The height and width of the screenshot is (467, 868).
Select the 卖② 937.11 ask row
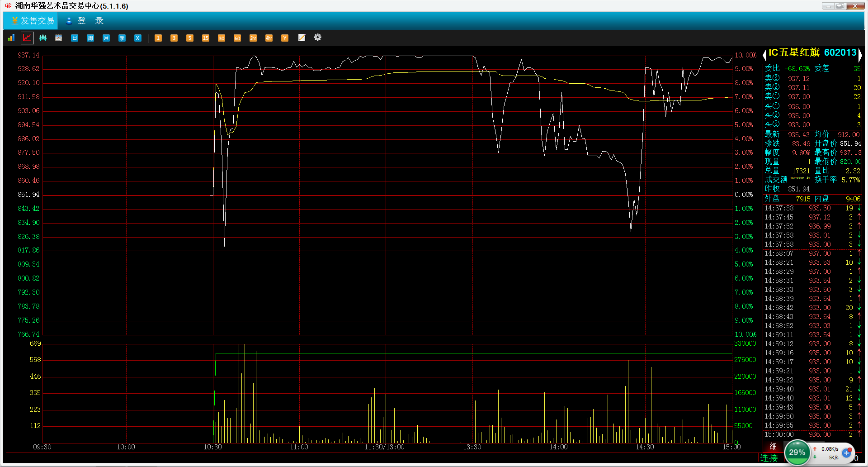coord(812,88)
